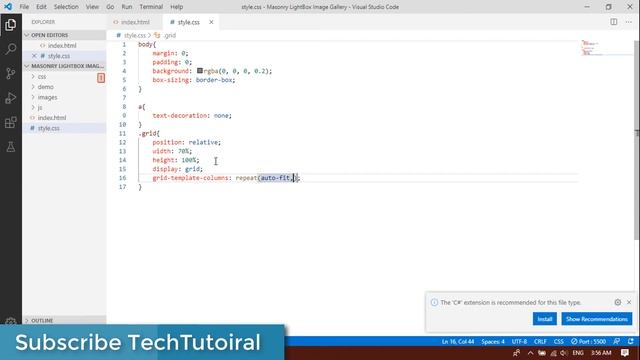The image size is (640, 360).
Task: Expand the js folder
Action: pyautogui.click(x=33, y=107)
